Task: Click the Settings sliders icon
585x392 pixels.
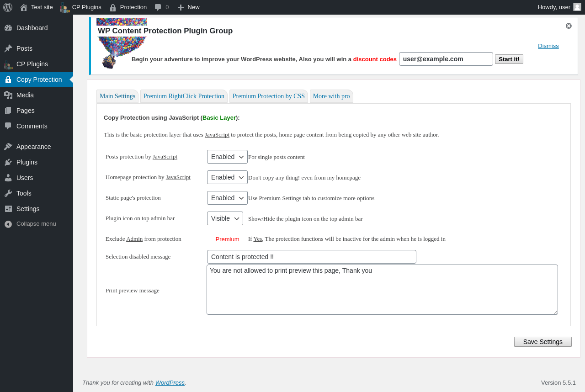Action: [x=8, y=209]
